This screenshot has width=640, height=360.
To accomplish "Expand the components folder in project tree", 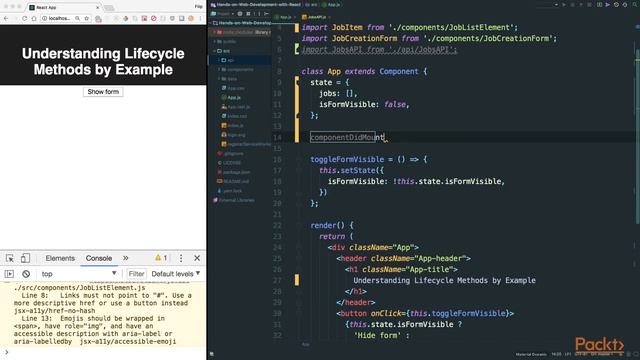I will coord(220,70).
